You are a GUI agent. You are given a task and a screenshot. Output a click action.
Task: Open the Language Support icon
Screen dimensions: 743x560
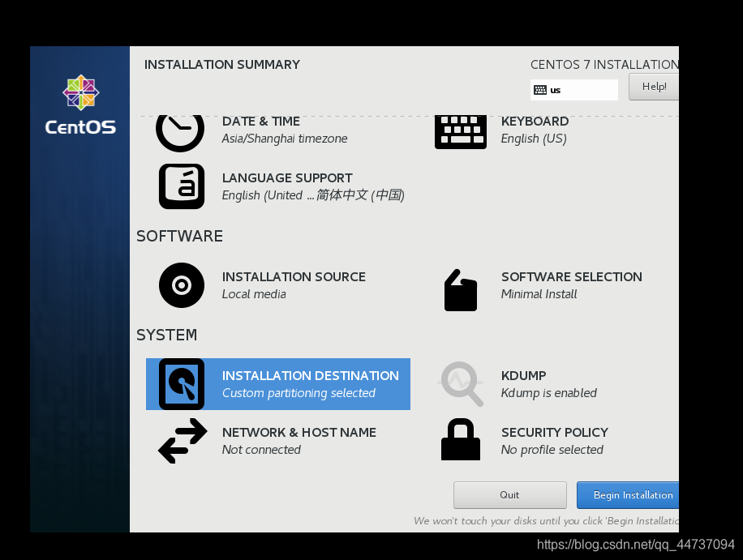point(182,186)
